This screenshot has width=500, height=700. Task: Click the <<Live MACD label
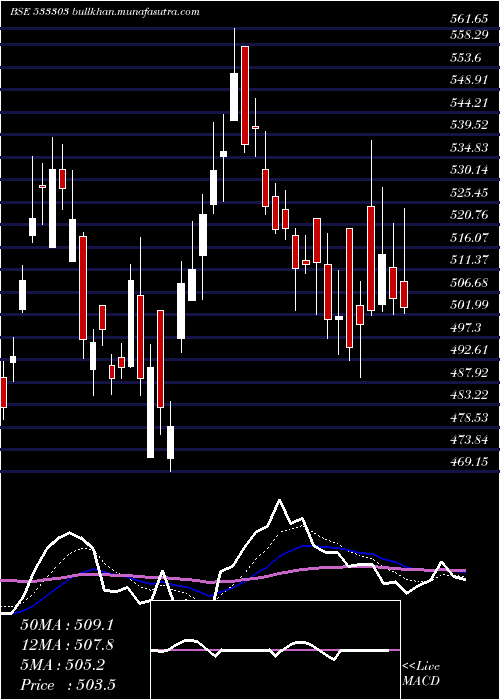pyautogui.click(x=421, y=673)
